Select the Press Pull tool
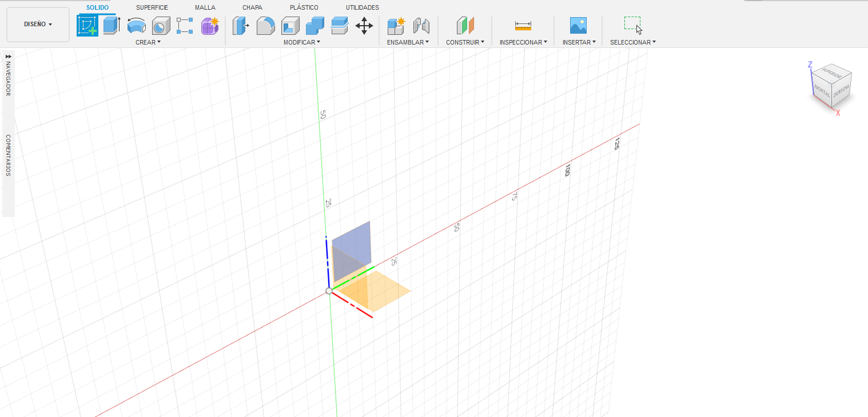Screen dimensions: 868x417 (x=241, y=26)
